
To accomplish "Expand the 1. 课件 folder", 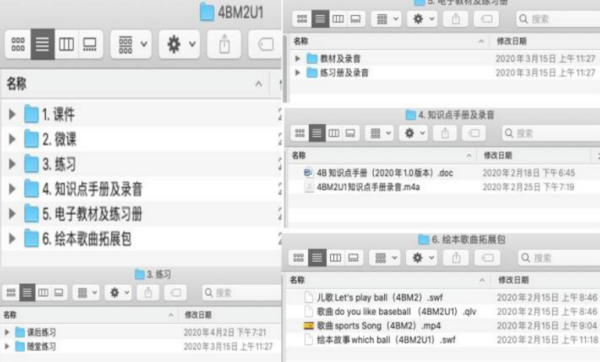I will tap(12, 114).
